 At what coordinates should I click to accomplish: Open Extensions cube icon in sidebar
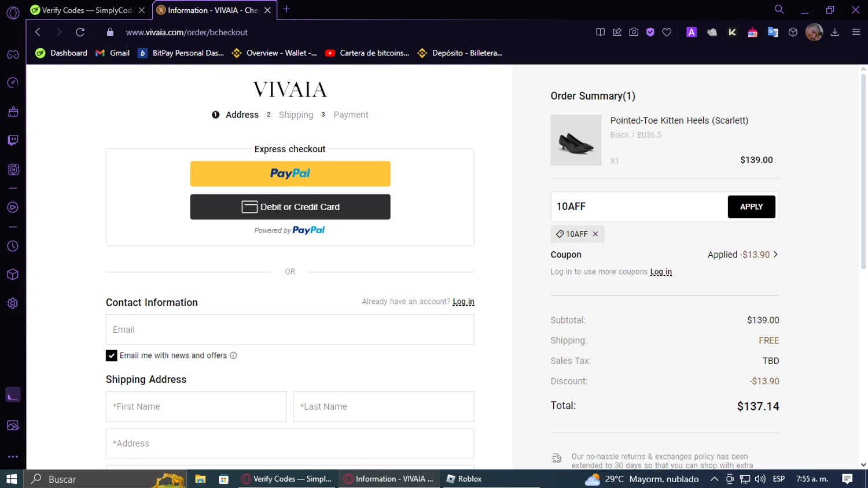(13, 274)
